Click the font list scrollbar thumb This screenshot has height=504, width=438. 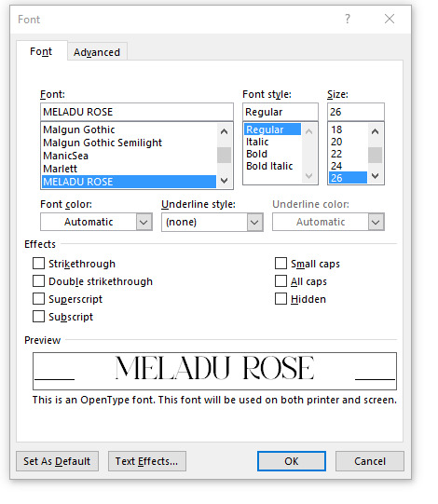click(225, 155)
